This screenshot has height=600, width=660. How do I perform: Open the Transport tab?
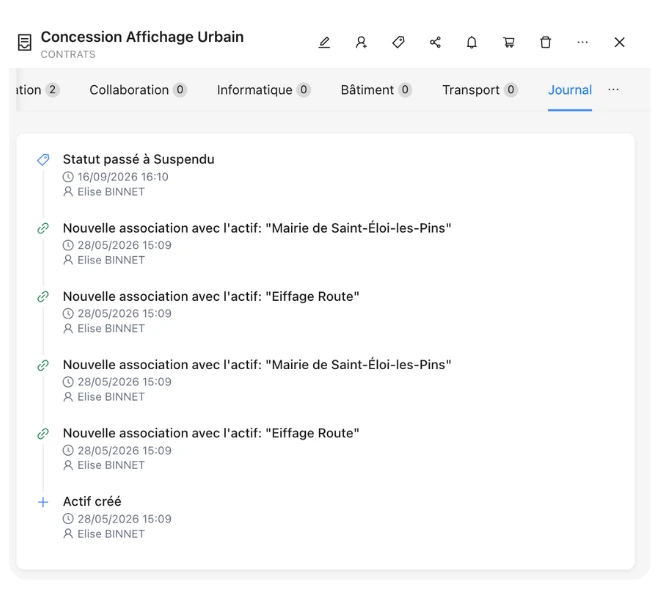click(479, 90)
